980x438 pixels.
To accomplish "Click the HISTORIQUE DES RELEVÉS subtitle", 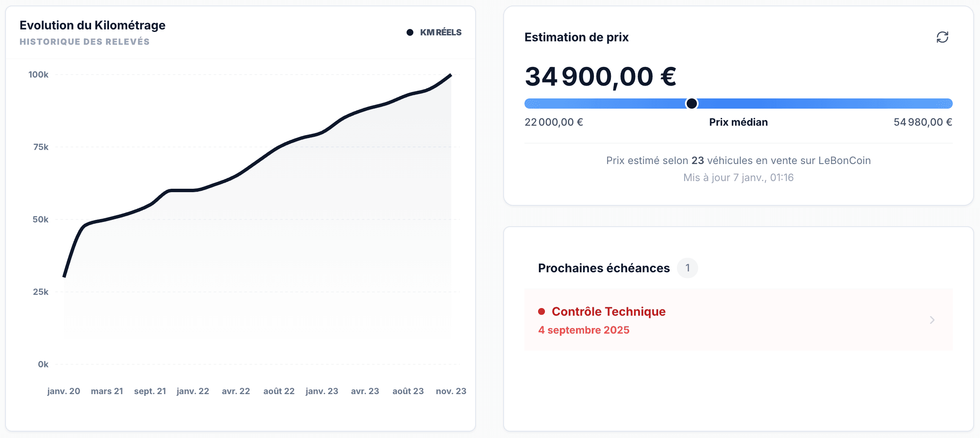I will pos(84,41).
